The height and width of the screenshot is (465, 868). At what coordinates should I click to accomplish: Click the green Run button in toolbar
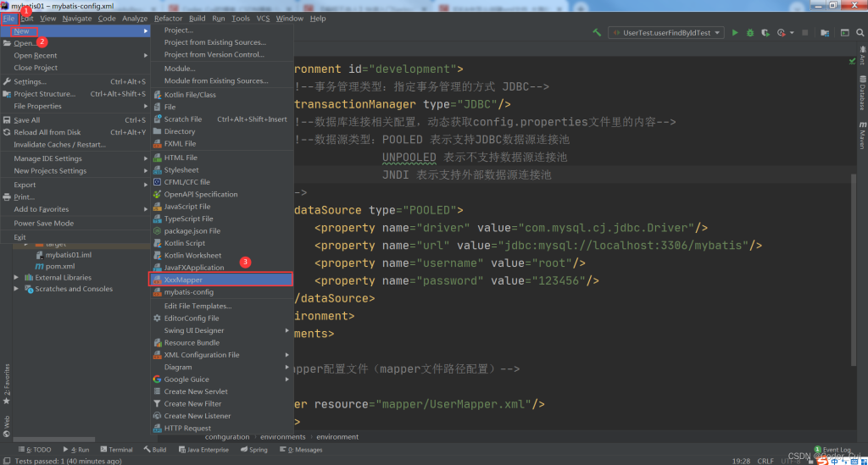(x=735, y=33)
